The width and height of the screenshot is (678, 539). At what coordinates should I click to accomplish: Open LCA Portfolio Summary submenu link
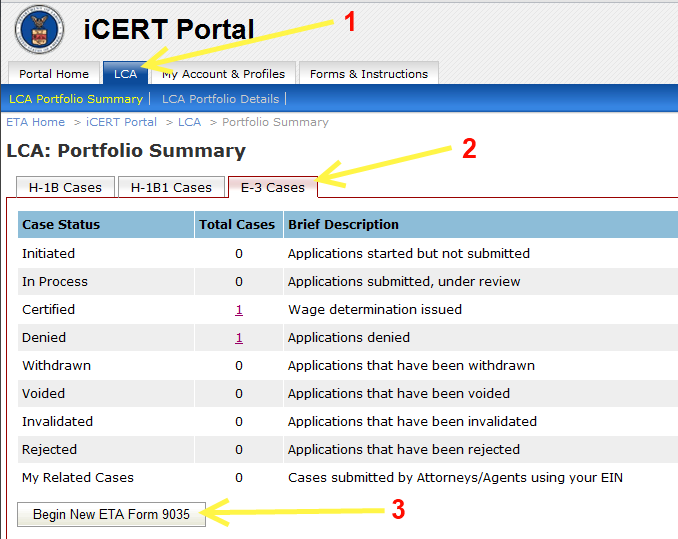coord(76,99)
